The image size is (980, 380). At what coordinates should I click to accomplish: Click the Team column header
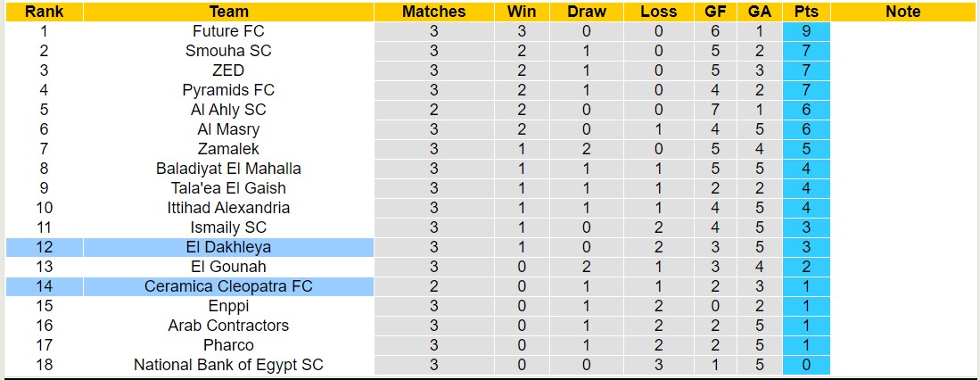[x=228, y=12]
